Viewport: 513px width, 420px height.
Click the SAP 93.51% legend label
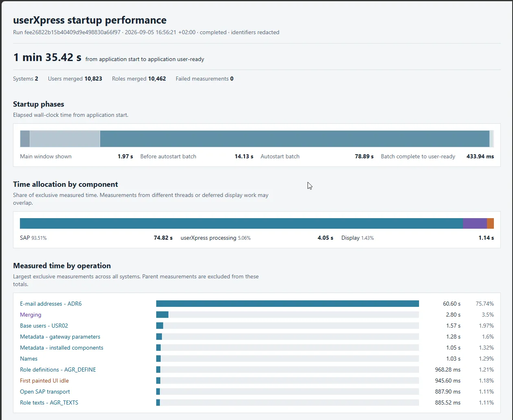pos(33,238)
